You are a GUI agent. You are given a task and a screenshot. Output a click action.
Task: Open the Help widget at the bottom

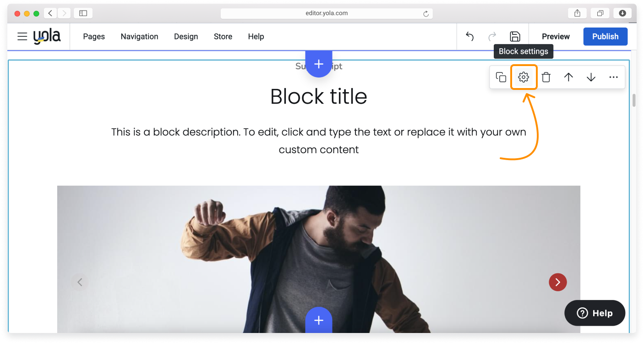coord(595,313)
